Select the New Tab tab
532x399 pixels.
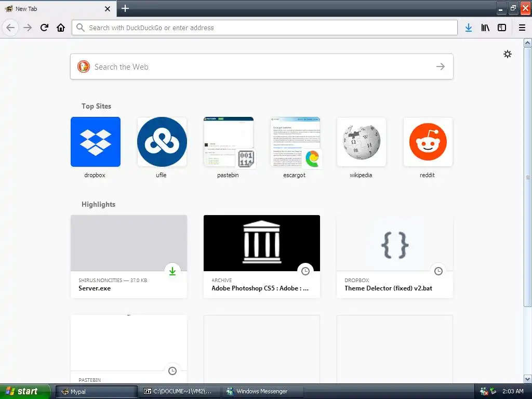(58, 8)
